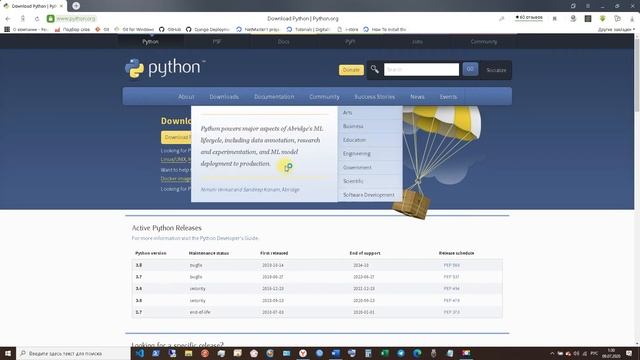The height and width of the screenshot is (360, 640).
Task: Open the Windows Start menu
Action: coord(8,353)
